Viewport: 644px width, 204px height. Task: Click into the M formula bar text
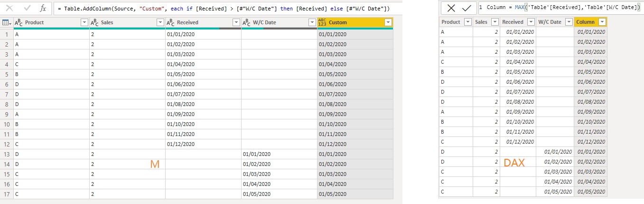pos(223,9)
